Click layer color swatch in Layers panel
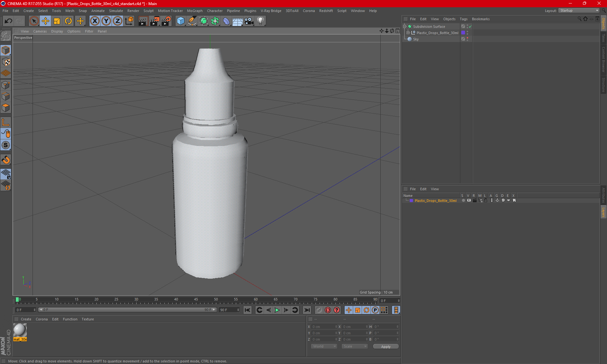Viewport: 607px width, 364px height. [411, 201]
